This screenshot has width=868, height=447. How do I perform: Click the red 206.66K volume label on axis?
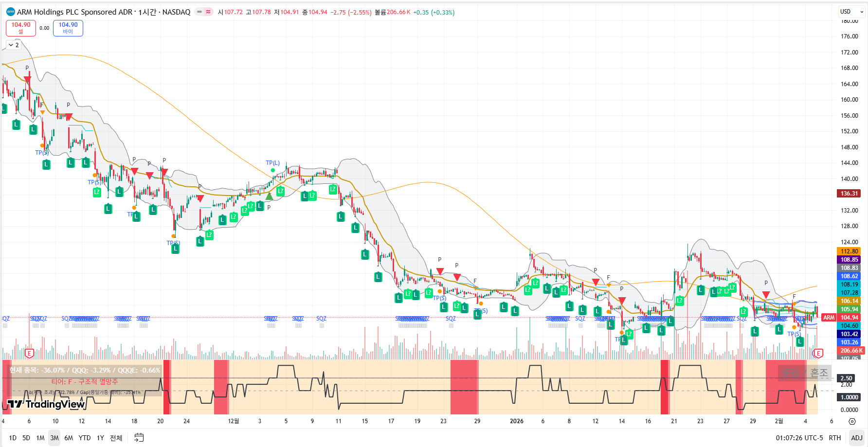(851, 351)
